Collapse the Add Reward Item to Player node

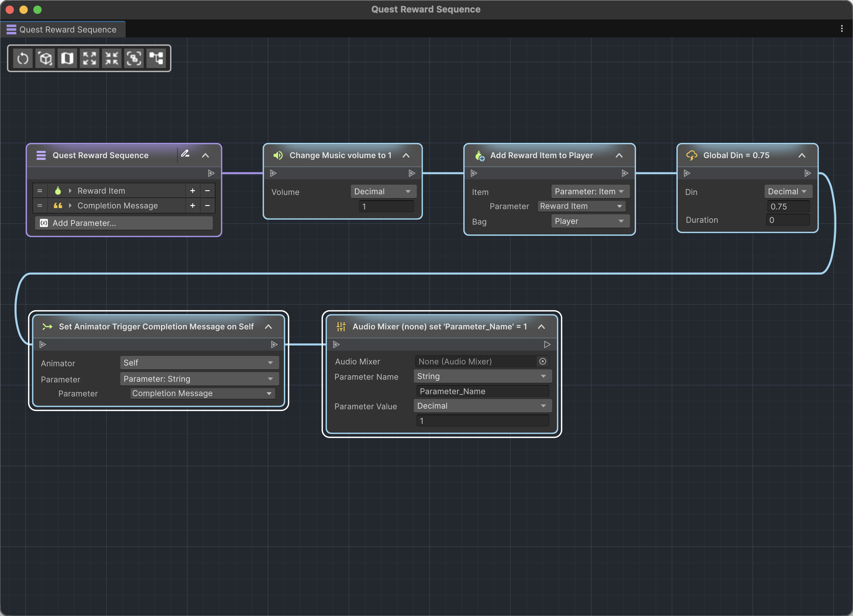(x=619, y=155)
